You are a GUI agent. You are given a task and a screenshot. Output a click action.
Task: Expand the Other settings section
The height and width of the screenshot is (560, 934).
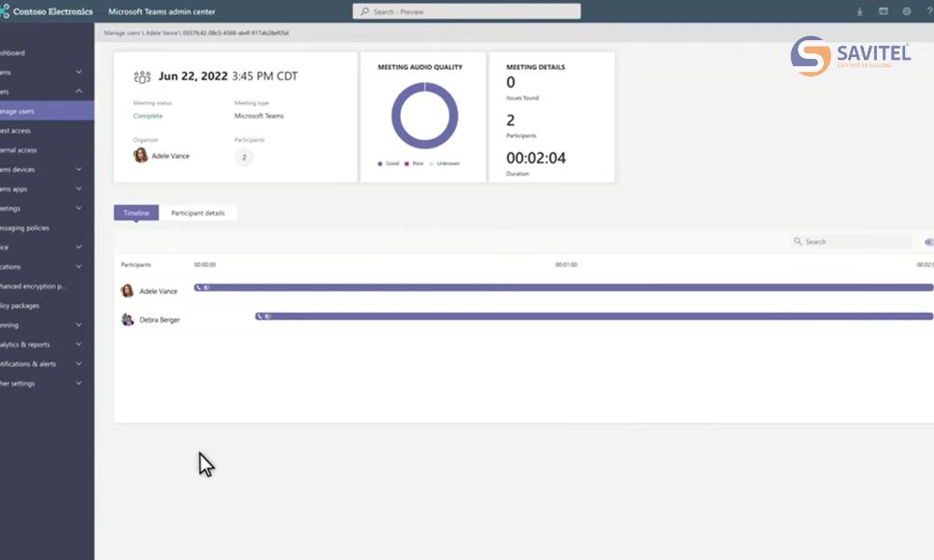click(78, 384)
